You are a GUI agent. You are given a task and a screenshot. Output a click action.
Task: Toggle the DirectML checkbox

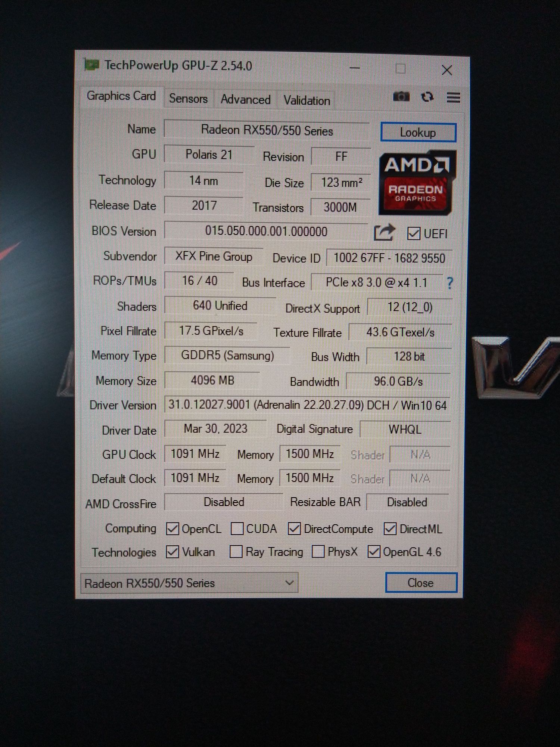click(x=390, y=529)
